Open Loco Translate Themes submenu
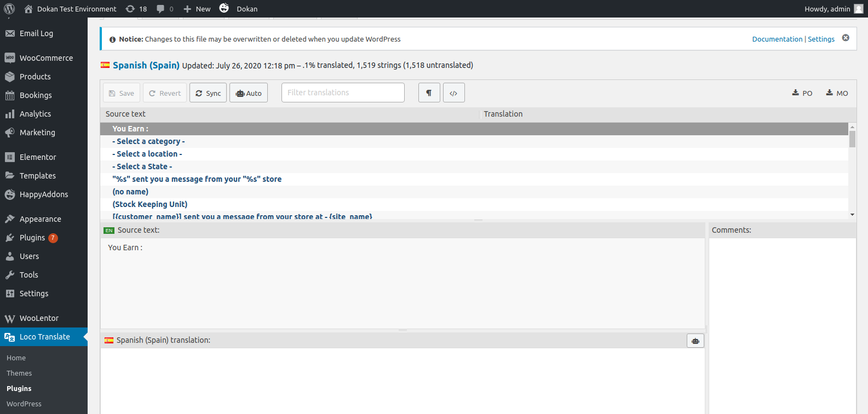868x414 pixels. click(19, 373)
